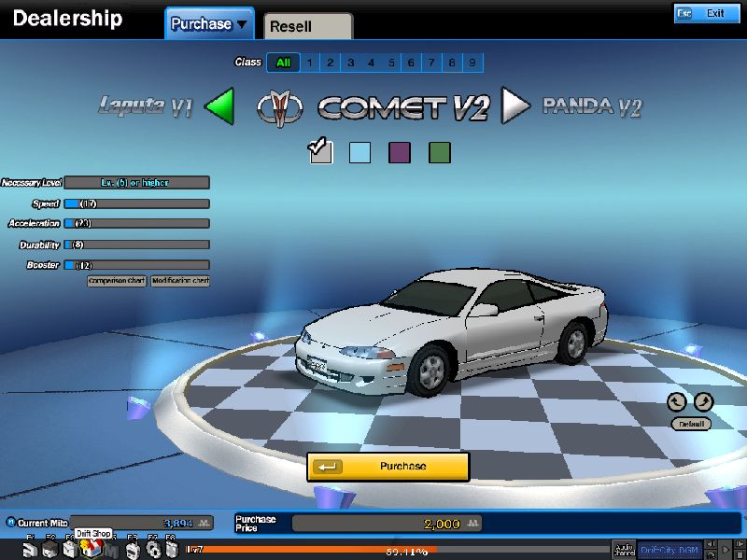Pick the green car color swatch
Screen dimensions: 747x560
coord(440,152)
